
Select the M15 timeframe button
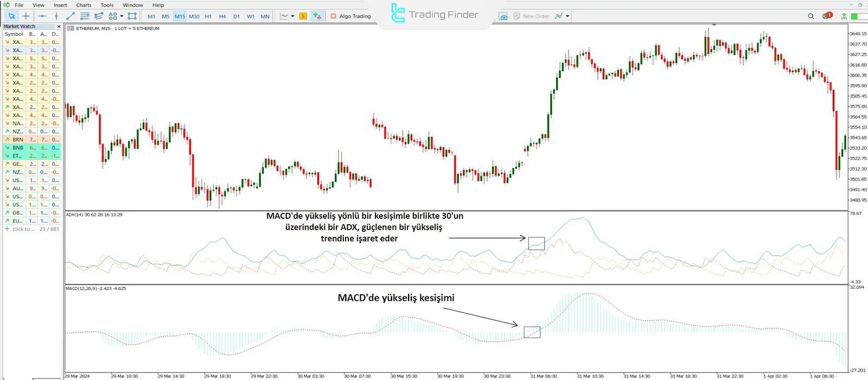click(180, 16)
